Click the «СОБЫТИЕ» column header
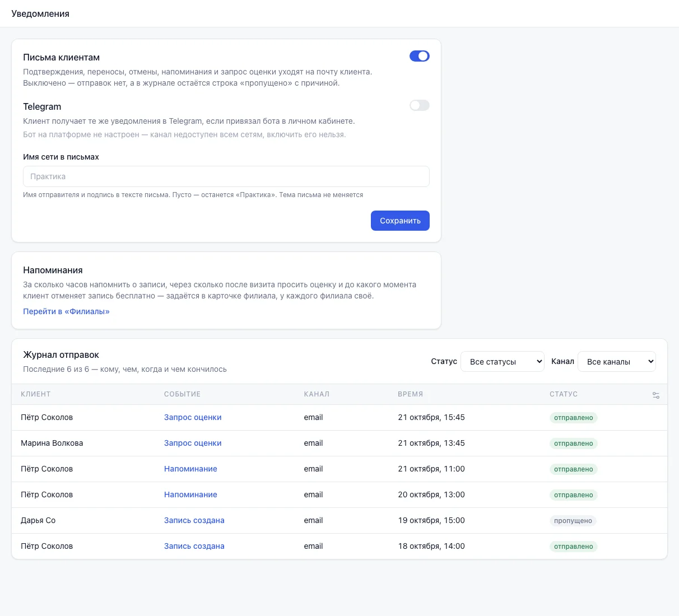The width and height of the screenshot is (679, 616). tap(182, 394)
